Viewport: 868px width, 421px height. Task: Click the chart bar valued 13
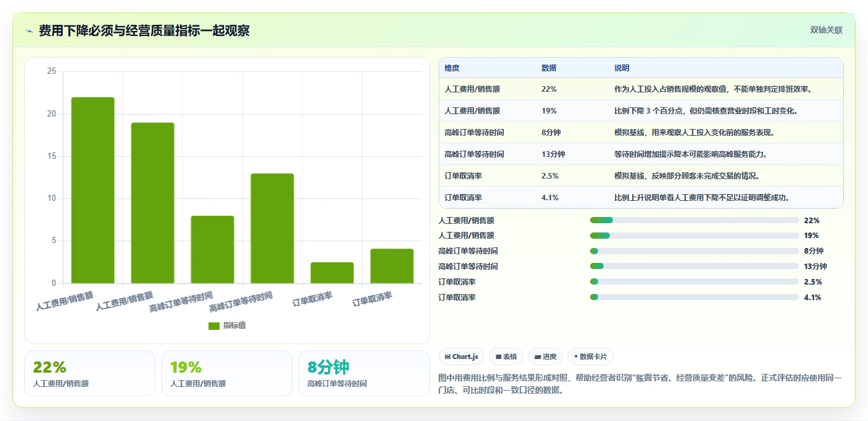pos(272,229)
